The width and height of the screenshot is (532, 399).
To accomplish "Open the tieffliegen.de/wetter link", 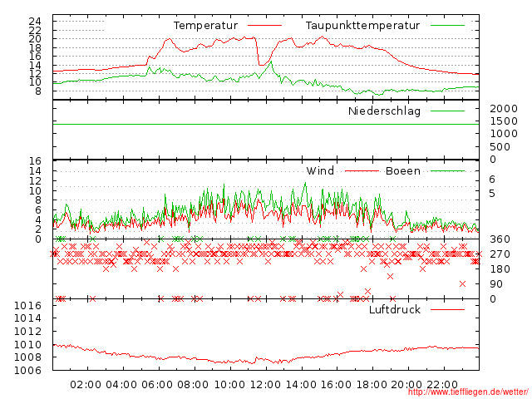I will click(468, 392).
